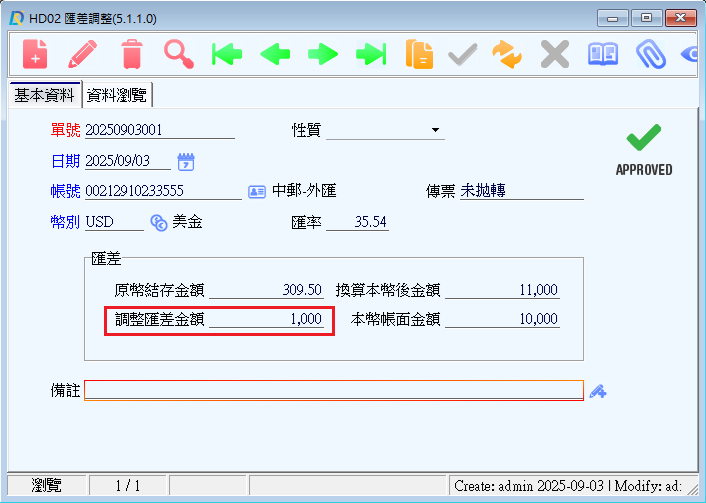Click the 傳票 field 未拋轉
Image resolution: width=706 pixels, height=503 pixels.
522,191
